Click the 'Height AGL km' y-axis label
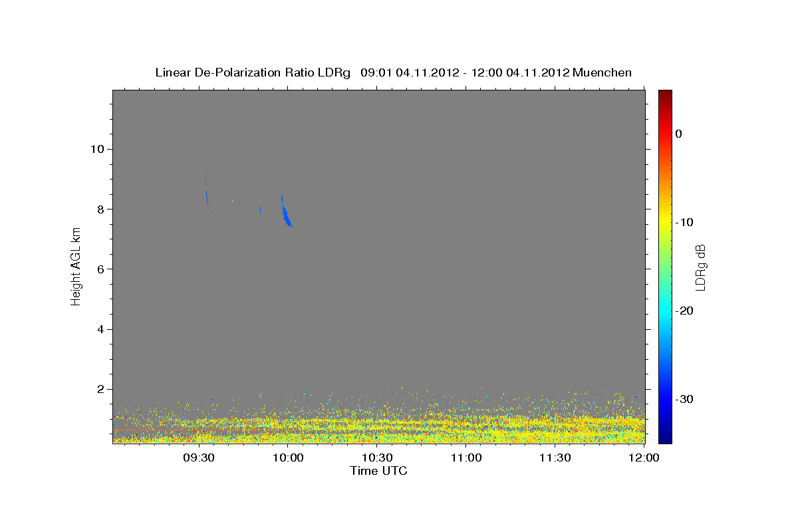The height and width of the screenshot is (532, 798). tap(76, 266)
